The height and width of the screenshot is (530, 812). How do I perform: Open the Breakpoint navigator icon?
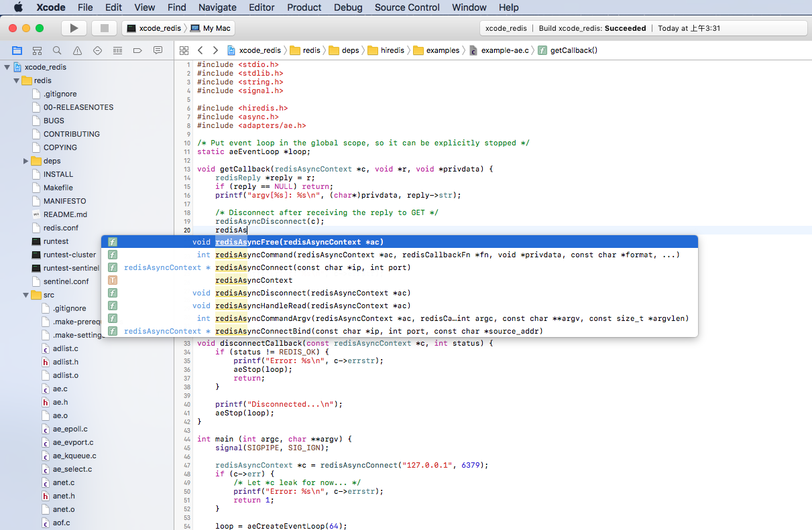pos(138,50)
